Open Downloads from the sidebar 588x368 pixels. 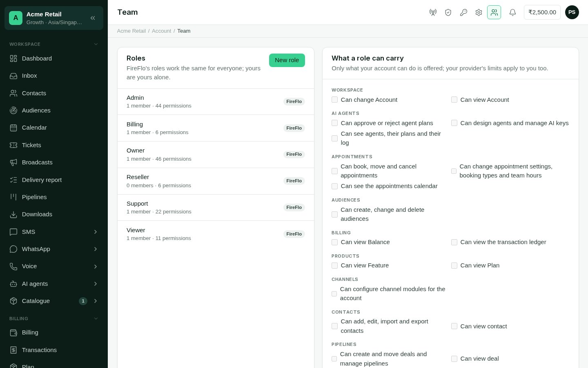point(54,214)
